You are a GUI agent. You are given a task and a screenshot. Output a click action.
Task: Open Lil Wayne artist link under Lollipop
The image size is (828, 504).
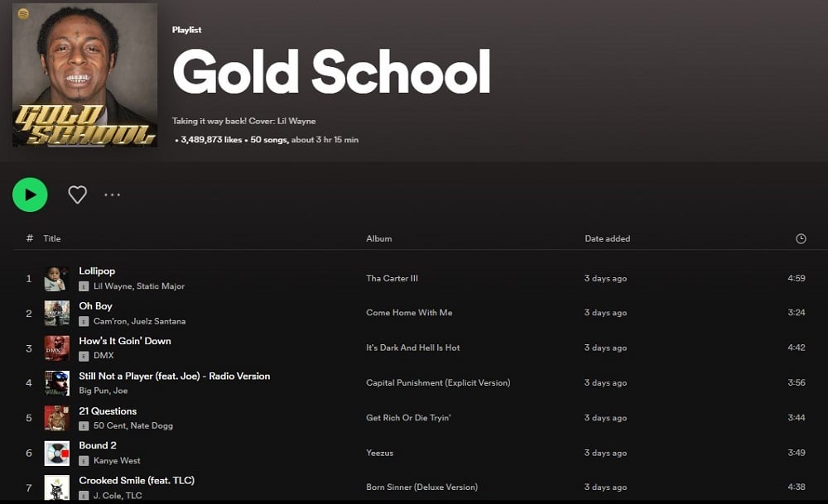point(113,286)
